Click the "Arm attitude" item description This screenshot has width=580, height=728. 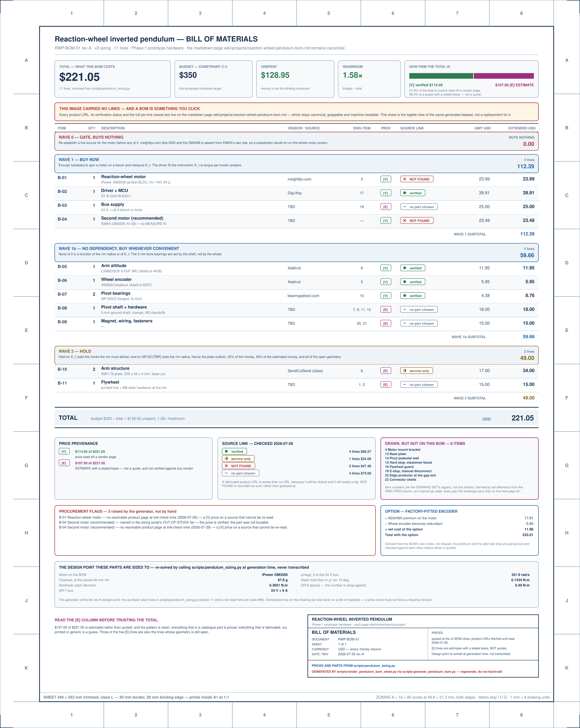click(114, 266)
